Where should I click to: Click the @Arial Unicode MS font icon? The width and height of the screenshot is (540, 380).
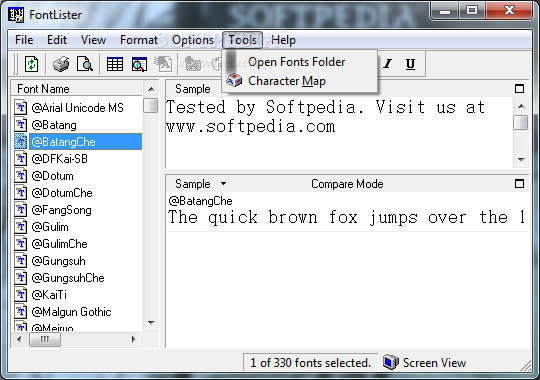(x=21, y=108)
